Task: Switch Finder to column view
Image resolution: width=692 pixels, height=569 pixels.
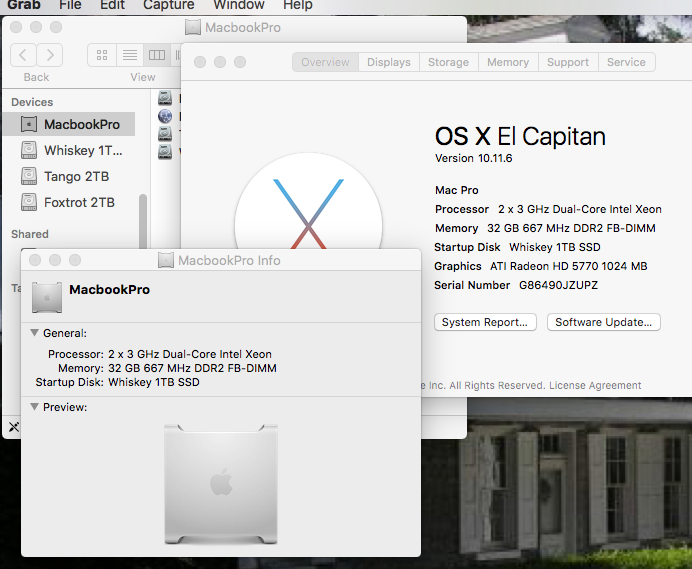Action: [x=157, y=55]
